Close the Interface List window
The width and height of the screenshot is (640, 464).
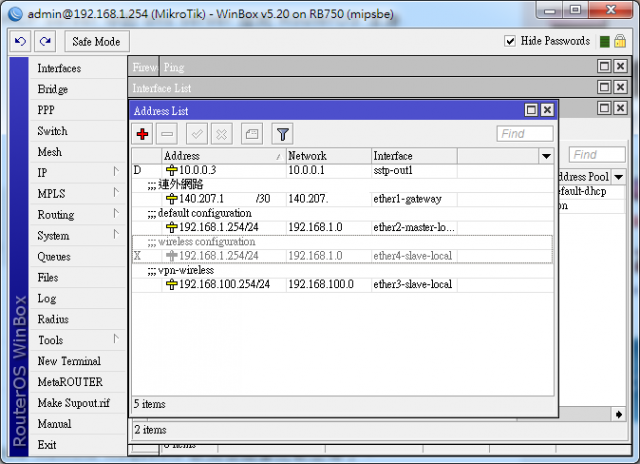[620, 87]
